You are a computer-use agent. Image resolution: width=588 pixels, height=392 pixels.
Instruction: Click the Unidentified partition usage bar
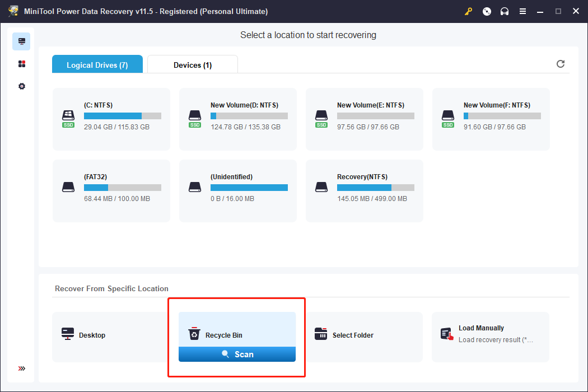[249, 188]
